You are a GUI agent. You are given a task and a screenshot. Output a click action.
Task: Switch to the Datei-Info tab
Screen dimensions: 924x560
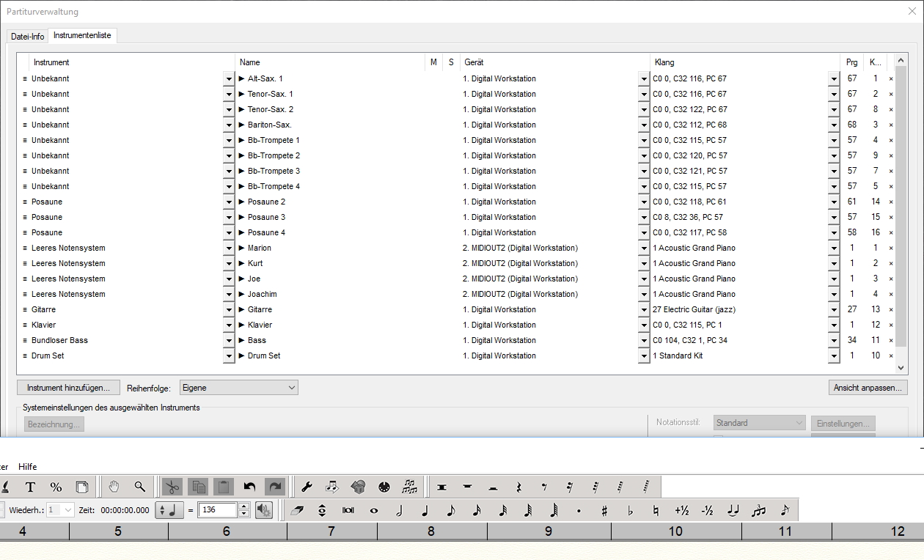click(x=28, y=36)
